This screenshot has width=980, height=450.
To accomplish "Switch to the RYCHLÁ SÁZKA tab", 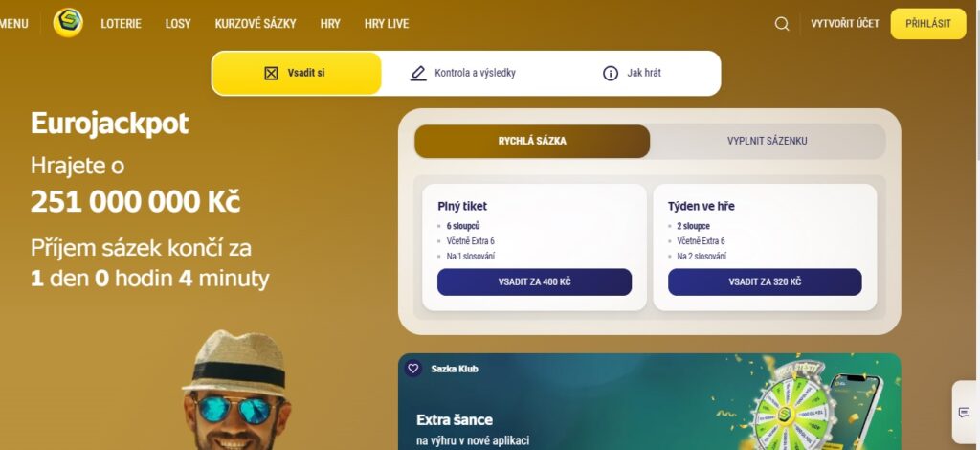I will (532, 142).
